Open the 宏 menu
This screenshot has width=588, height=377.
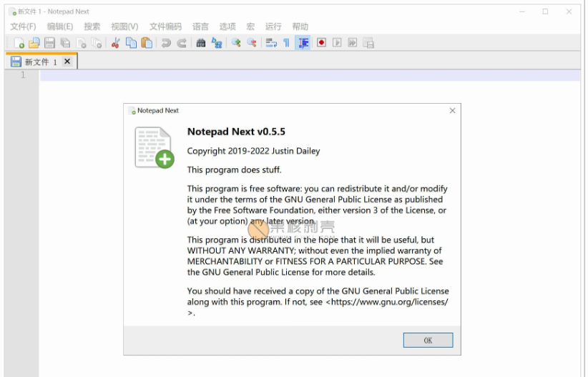point(250,26)
